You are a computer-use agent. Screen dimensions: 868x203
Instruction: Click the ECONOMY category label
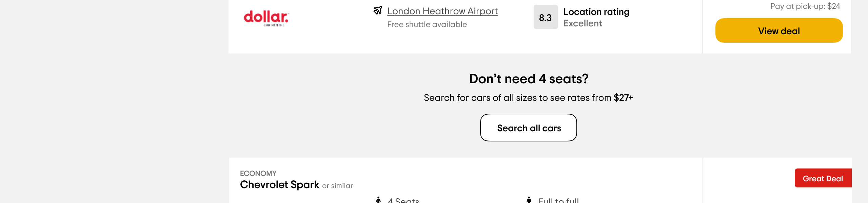258,174
